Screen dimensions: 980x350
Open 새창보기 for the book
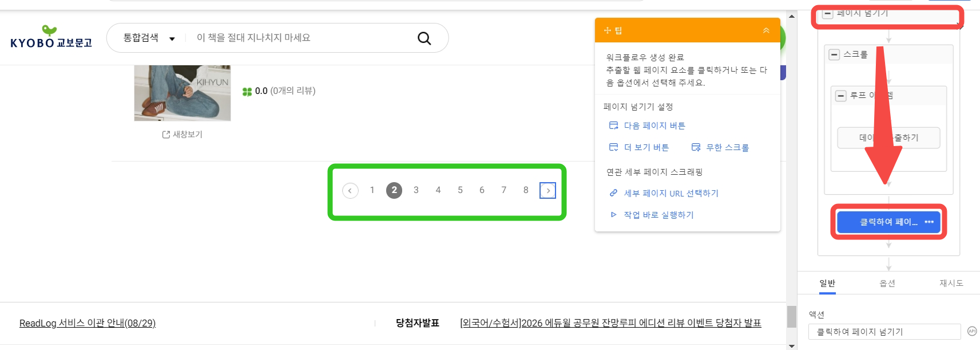coord(182,135)
